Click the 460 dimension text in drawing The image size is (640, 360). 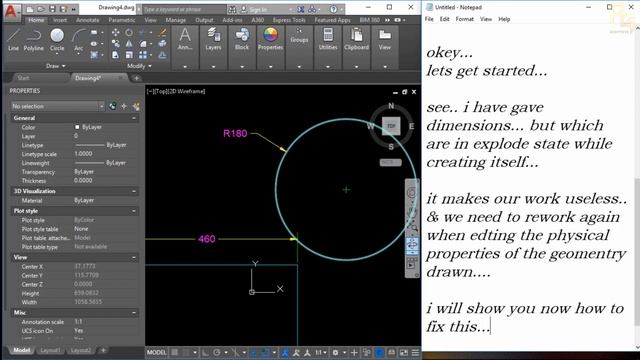coord(207,239)
